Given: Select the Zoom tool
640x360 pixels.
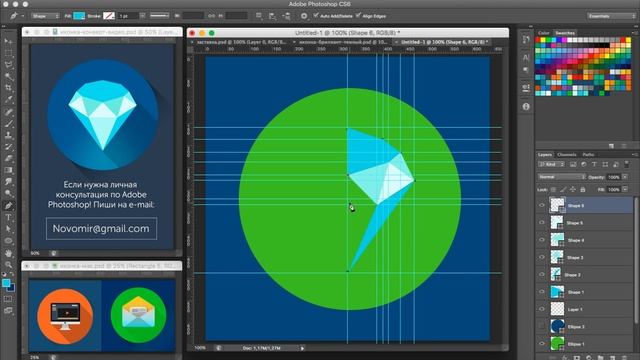Looking at the screenshot, I should [x=8, y=264].
